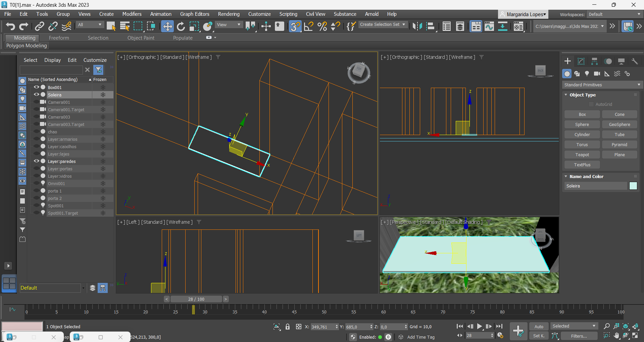Click the Cameras category icon
644x342 pixels.
point(597,74)
